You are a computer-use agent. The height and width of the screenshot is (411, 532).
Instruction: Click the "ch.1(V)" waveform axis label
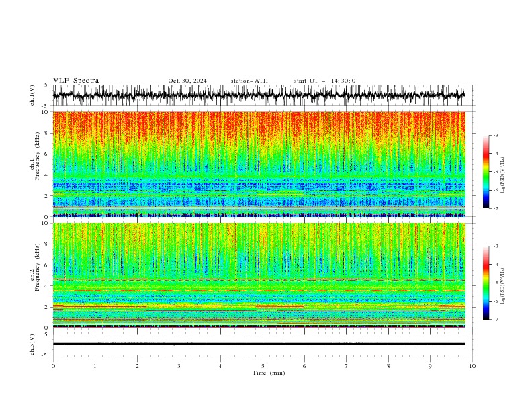coord(32,95)
